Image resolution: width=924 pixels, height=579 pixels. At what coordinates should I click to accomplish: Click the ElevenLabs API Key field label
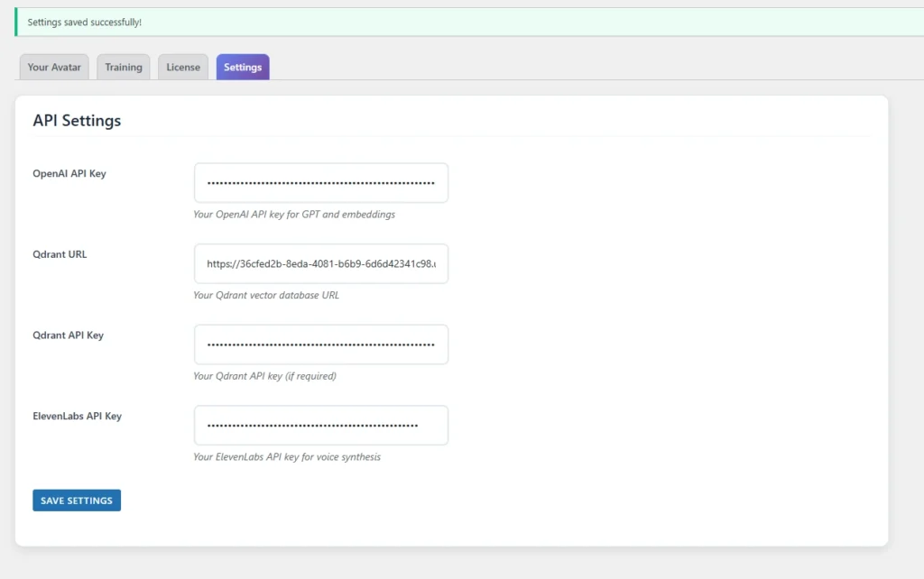[77, 417]
